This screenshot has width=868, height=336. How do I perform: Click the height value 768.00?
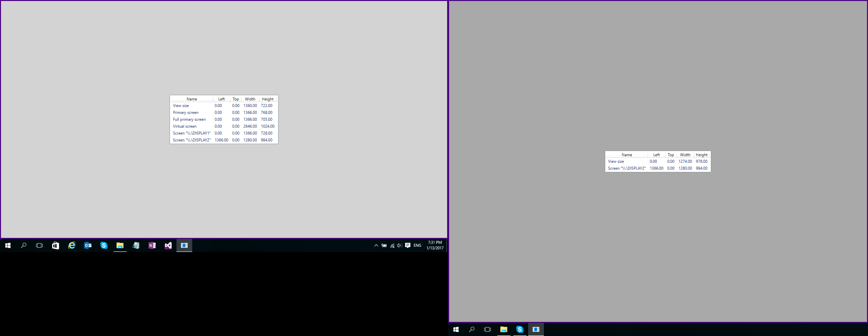point(266,113)
